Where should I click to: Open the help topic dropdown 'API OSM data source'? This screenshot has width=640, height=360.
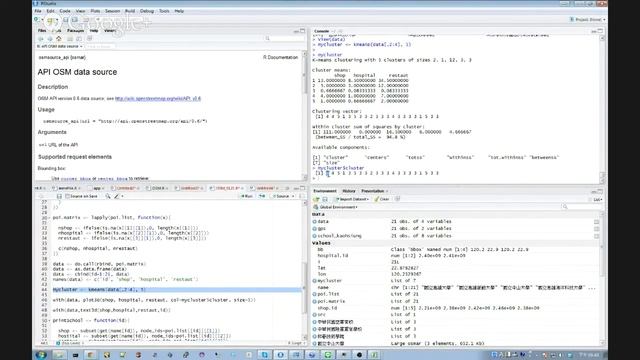coord(59,47)
